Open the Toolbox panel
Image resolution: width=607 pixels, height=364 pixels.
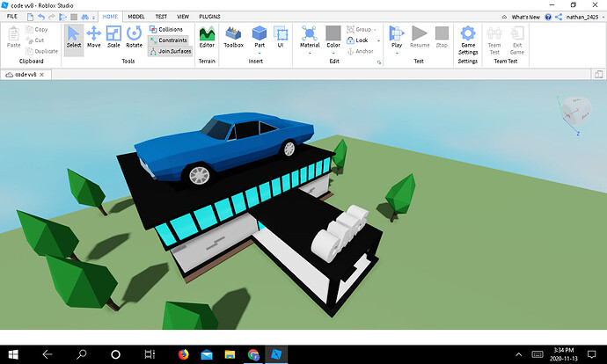(x=233, y=37)
